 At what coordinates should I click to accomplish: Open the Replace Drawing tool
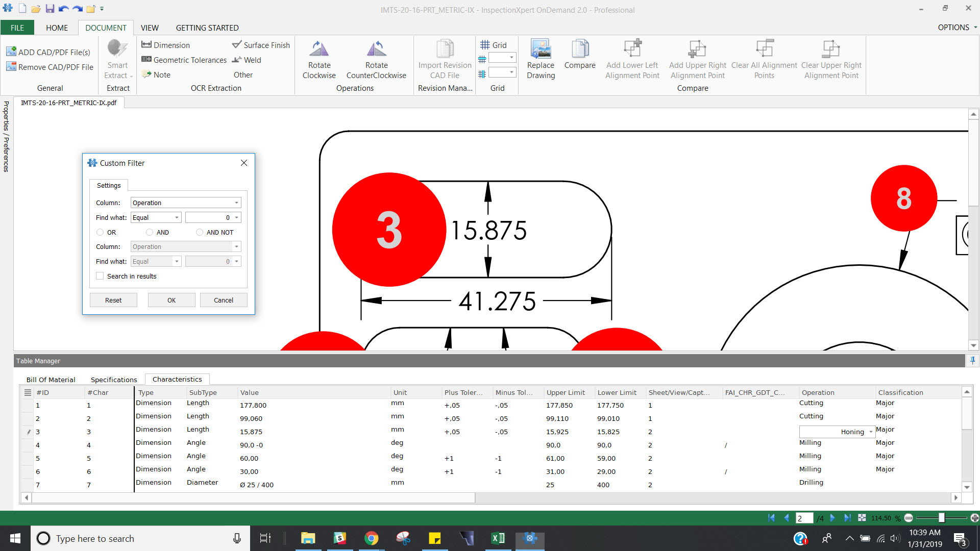[x=541, y=58]
